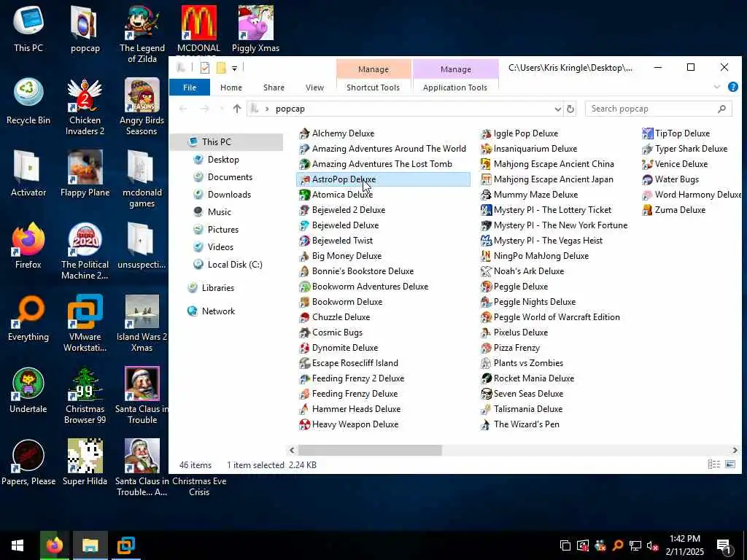747x560 pixels.
Task: Select the Angry Birds Seasons desktop icon
Action: 142,106
